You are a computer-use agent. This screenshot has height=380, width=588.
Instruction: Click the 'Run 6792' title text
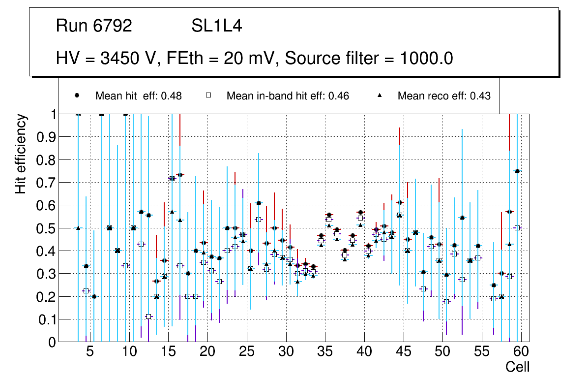(x=94, y=26)
